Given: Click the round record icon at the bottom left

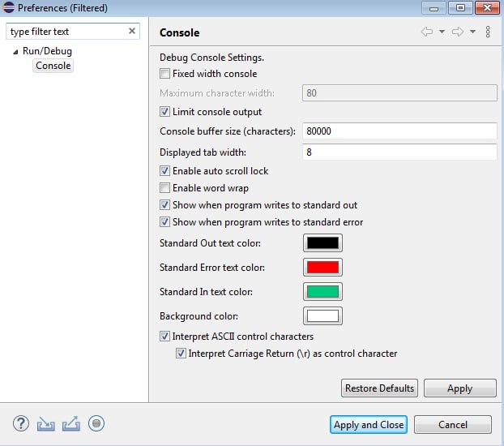Looking at the screenshot, I should tap(96, 423).
